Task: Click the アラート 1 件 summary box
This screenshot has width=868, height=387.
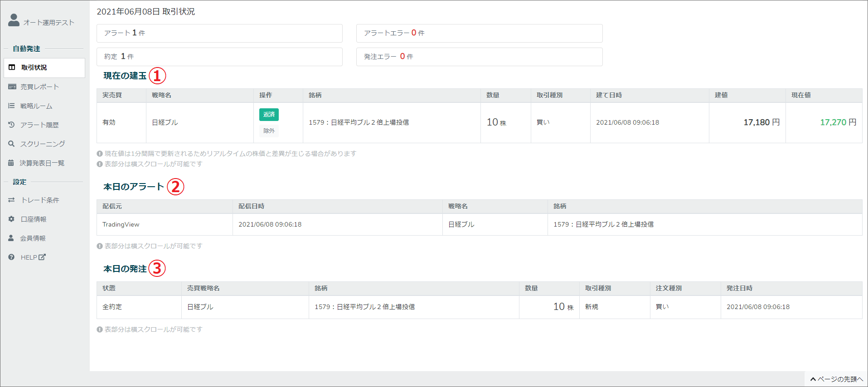Action: click(x=219, y=33)
